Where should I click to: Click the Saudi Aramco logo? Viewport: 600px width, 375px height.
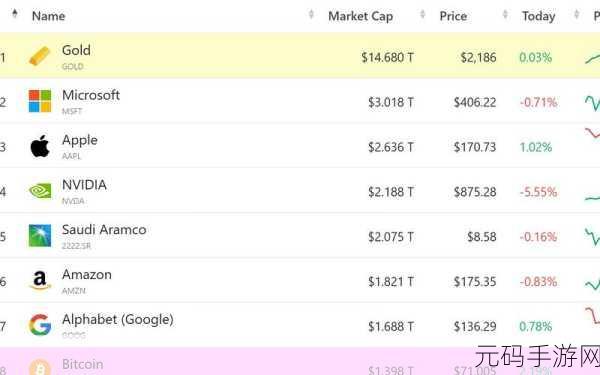click(40, 236)
